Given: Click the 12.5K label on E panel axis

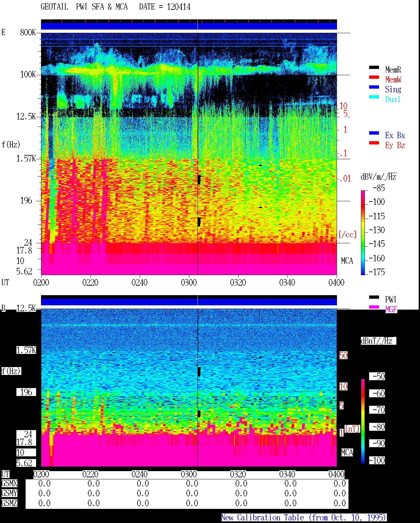Looking at the screenshot, I should [26, 117].
